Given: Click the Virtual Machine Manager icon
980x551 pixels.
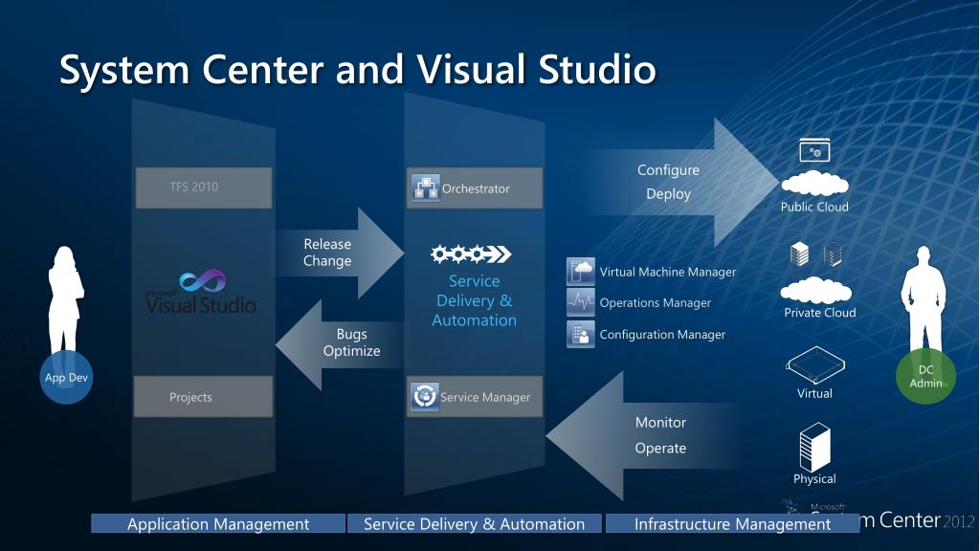Looking at the screenshot, I should tap(581, 271).
